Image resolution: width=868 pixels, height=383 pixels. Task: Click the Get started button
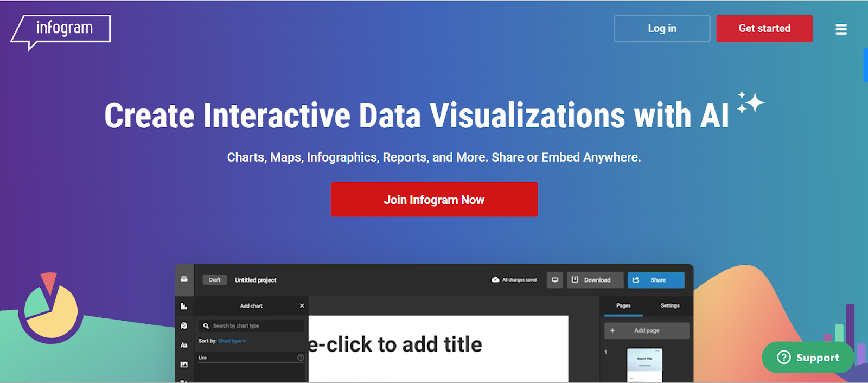pyautogui.click(x=764, y=28)
